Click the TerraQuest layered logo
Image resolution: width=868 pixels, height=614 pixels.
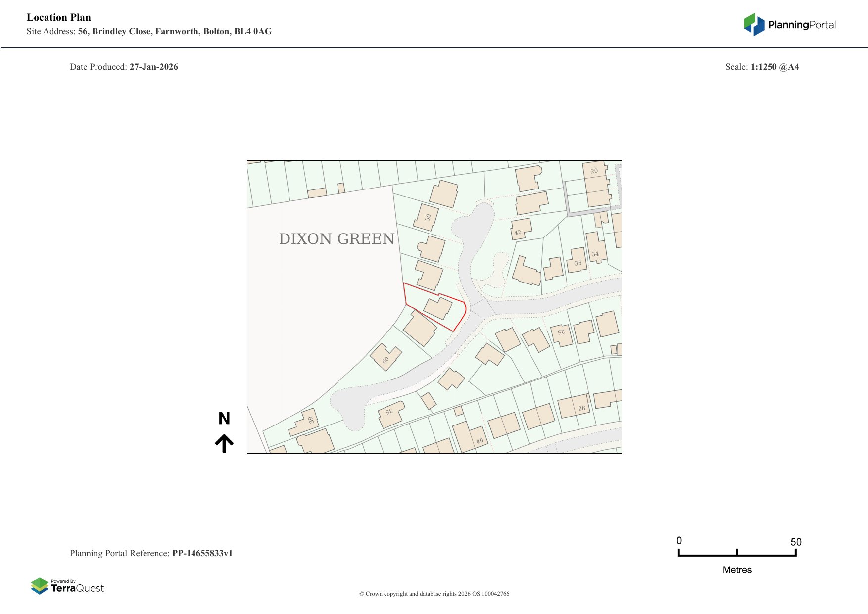[40, 586]
